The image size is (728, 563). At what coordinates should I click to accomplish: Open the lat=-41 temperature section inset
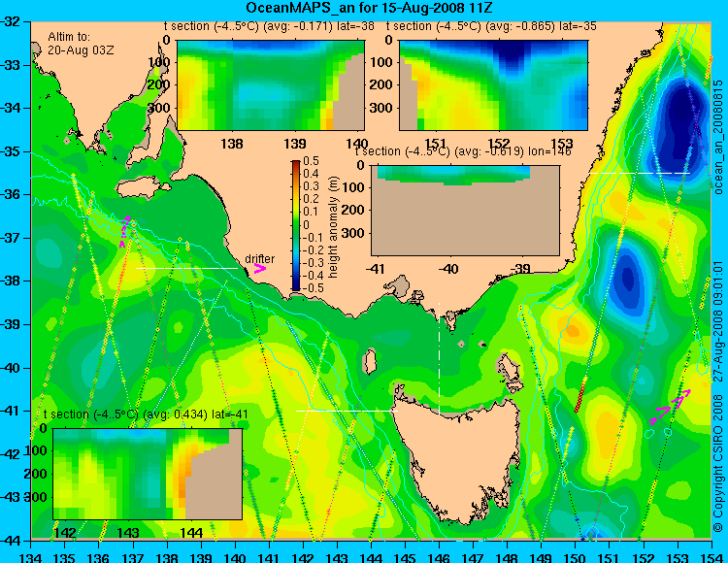pyautogui.click(x=148, y=474)
